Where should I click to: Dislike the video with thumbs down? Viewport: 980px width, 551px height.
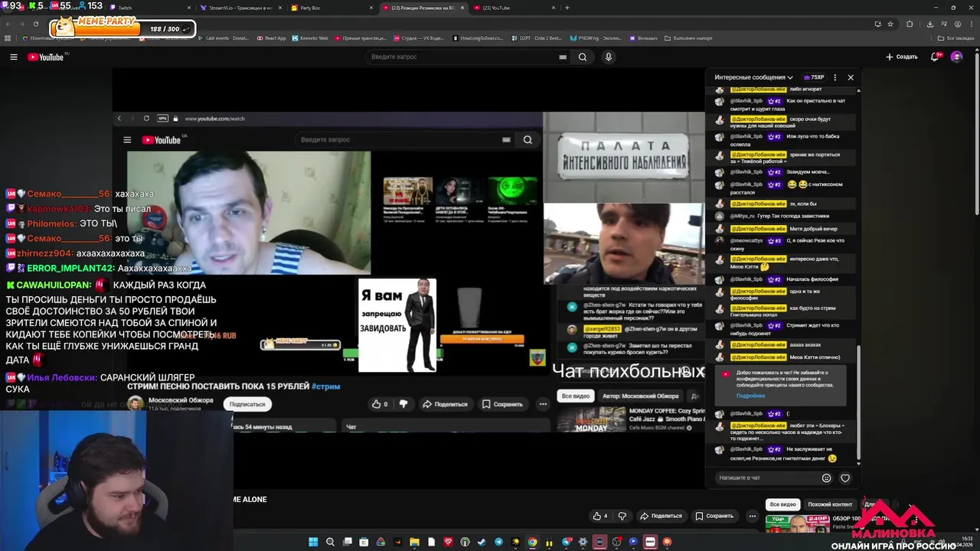pos(622,516)
